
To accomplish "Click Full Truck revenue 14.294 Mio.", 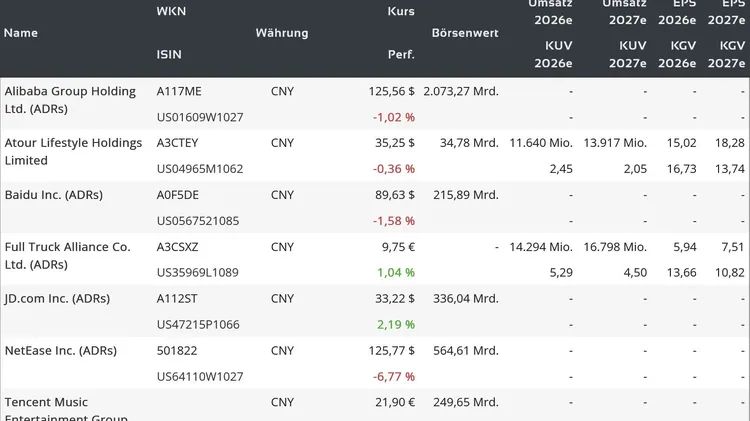I will (x=541, y=247).
